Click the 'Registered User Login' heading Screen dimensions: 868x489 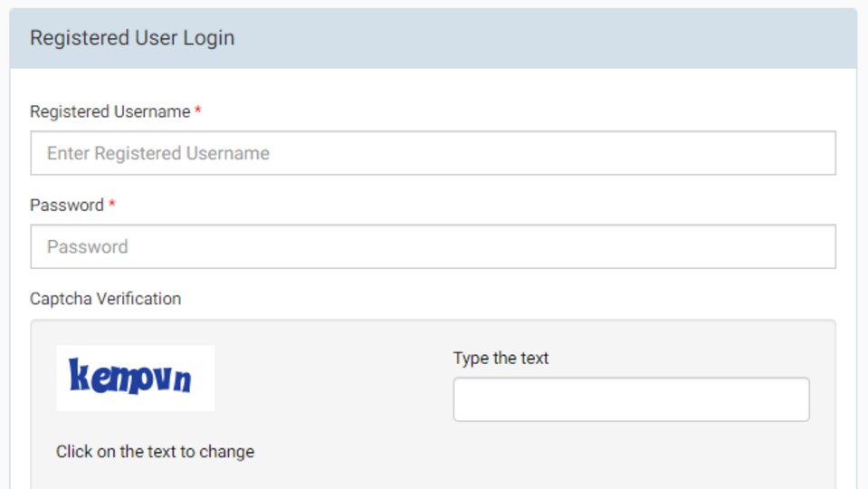[132, 38]
